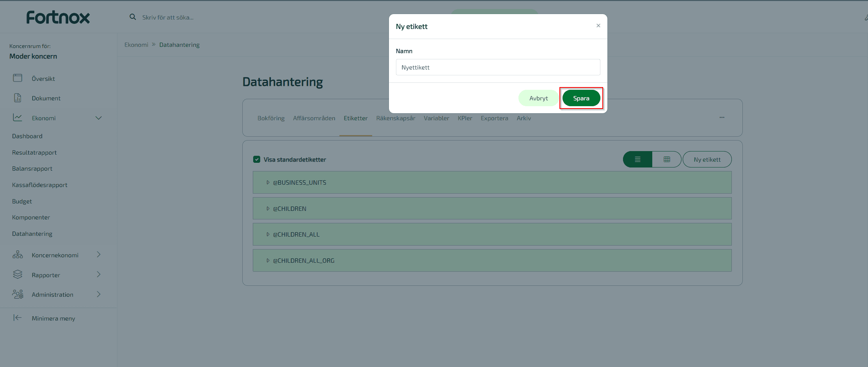Collapse the Ekonomi menu chevron
Image resolution: width=868 pixels, height=367 pixels.
click(x=99, y=118)
